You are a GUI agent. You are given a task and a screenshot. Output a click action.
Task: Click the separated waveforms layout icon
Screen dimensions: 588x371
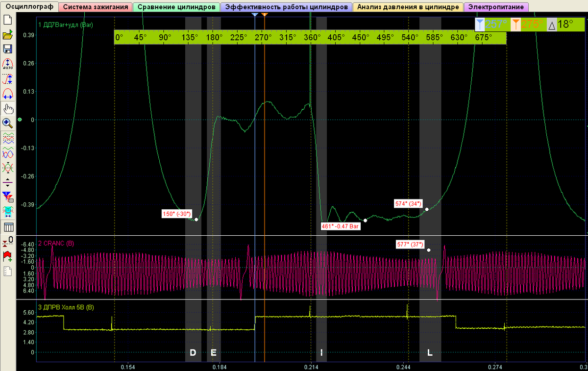point(7,138)
